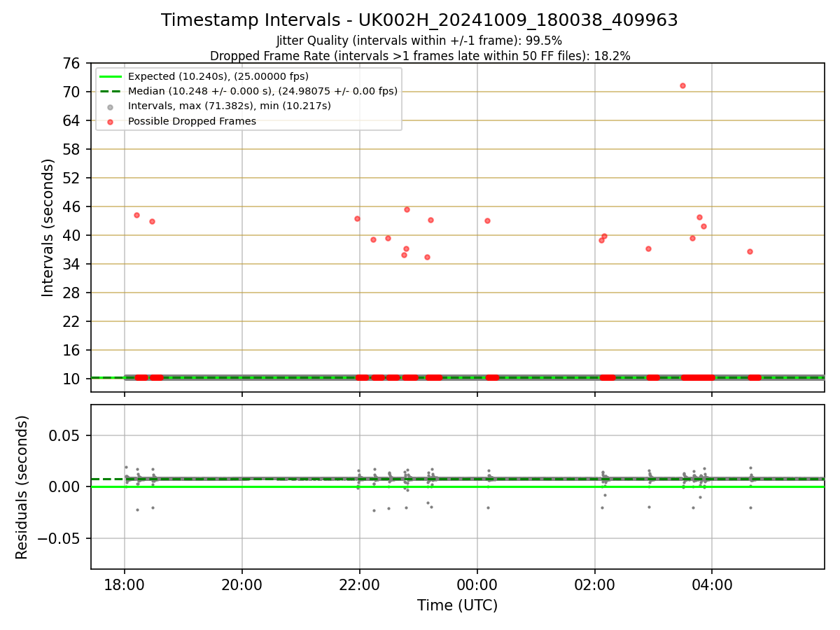Click the '04:00' x-axis tick label
This screenshot has height=630, width=840.
coord(712,584)
